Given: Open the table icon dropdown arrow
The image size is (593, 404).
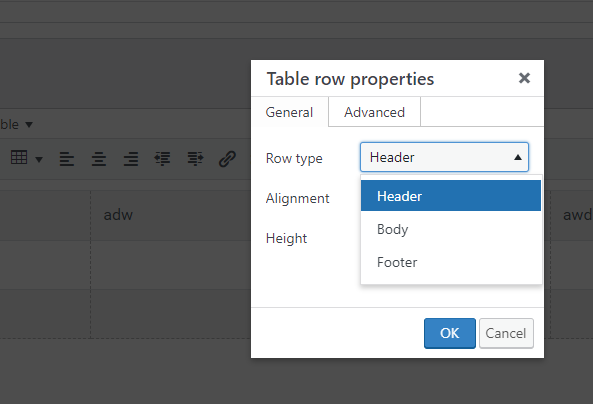Looking at the screenshot, I should click(x=39, y=160).
